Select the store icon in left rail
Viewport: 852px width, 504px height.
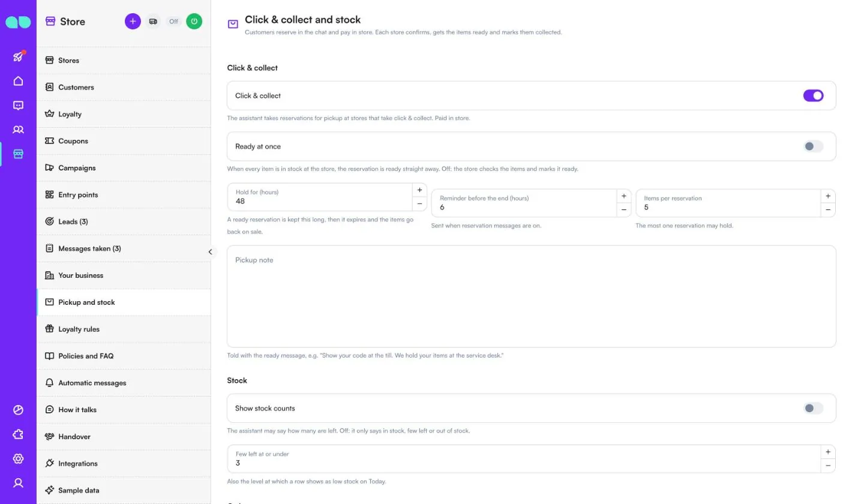point(18,154)
